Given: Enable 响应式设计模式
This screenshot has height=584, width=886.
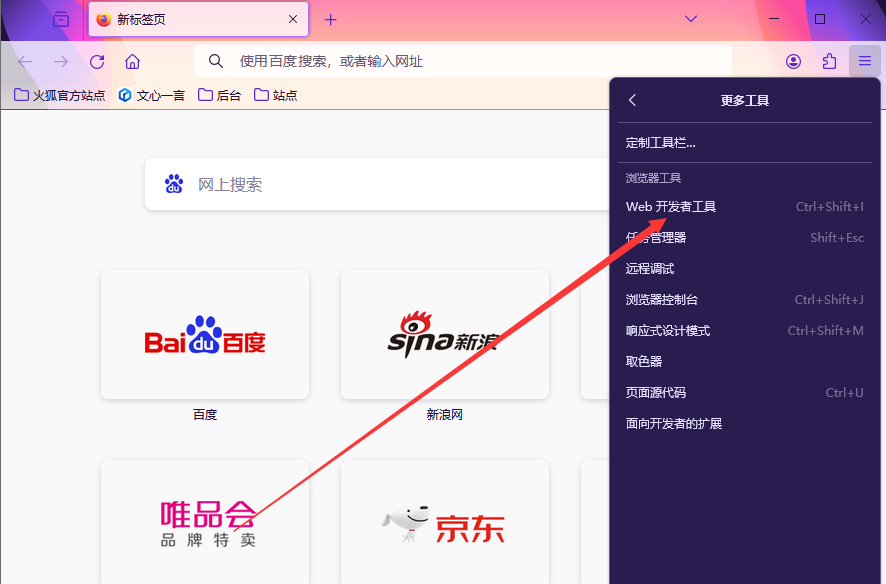Looking at the screenshot, I should coord(745,331).
